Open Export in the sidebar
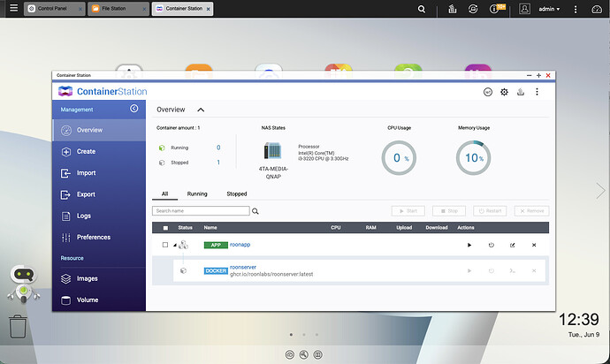This screenshot has width=610, height=364. click(99, 194)
